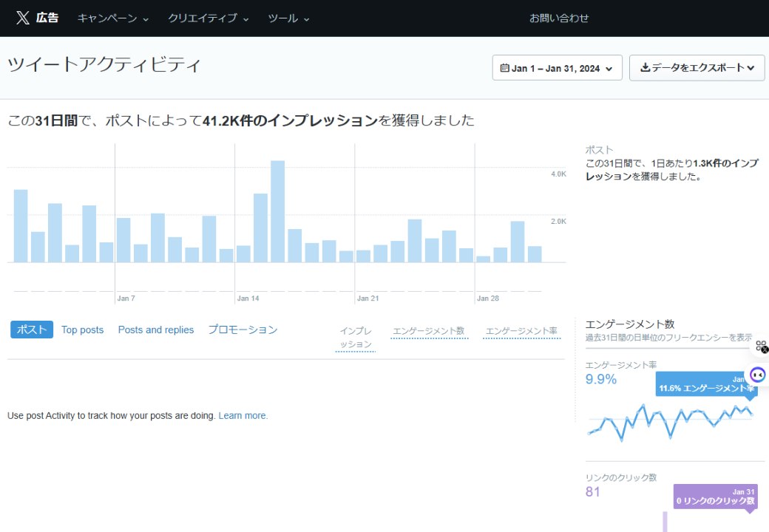The width and height of the screenshot is (769, 532).
Task: Click the tallest impressions bar in chart
Action: click(277, 211)
